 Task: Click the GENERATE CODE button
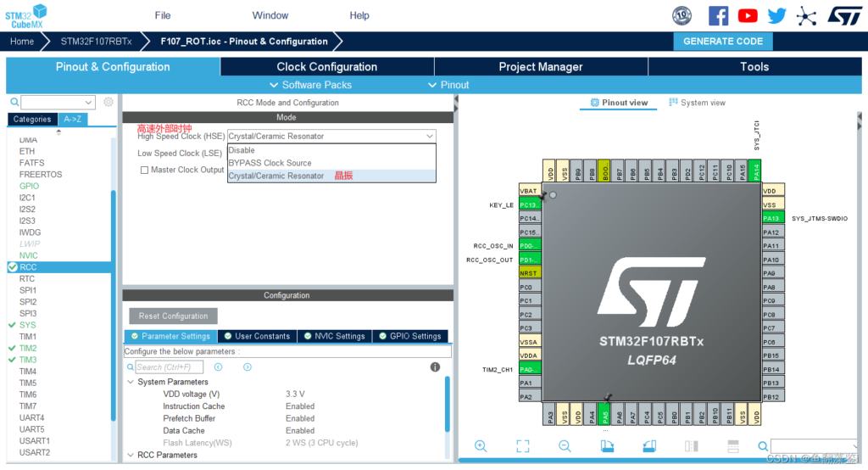tap(723, 41)
